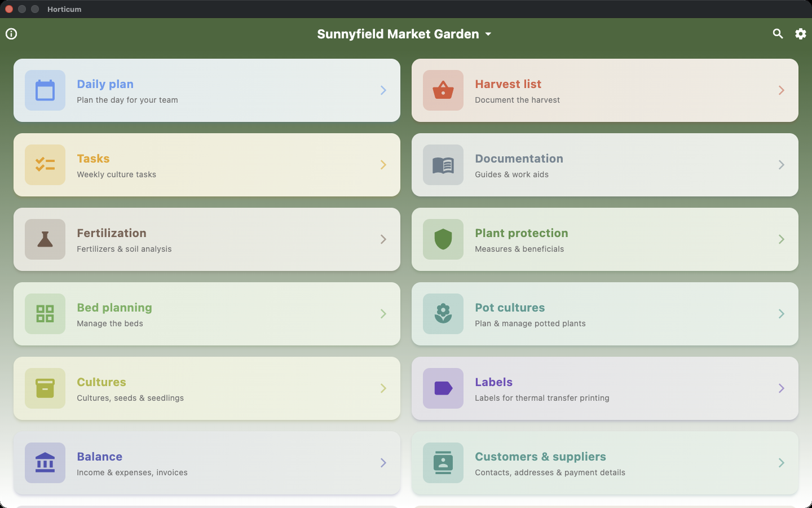The image size is (812, 508).
Task: Click the chevron on the Daily plan card
Action: click(x=383, y=90)
